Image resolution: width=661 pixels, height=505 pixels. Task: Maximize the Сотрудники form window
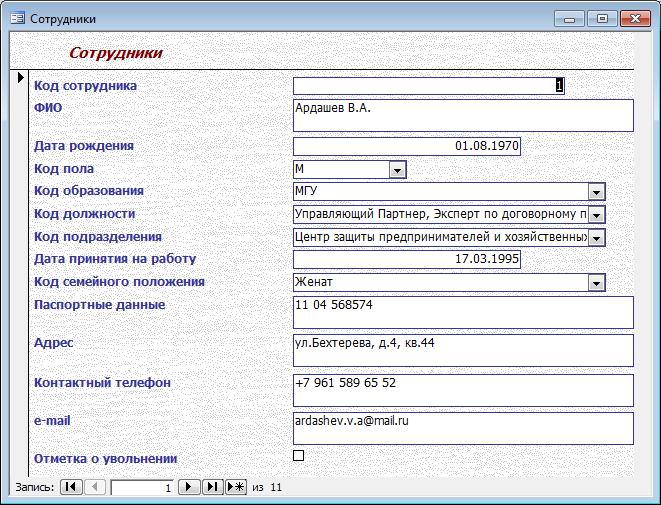(602, 18)
